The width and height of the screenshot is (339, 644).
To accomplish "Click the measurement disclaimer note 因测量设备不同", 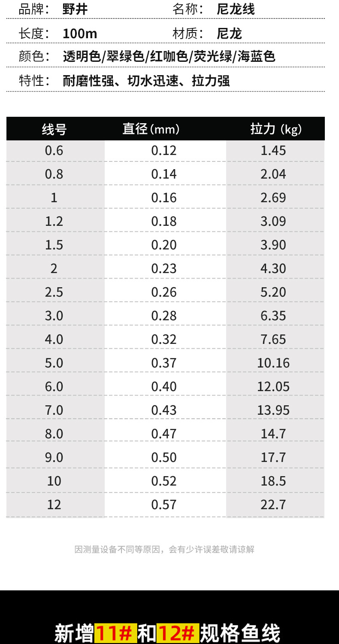I will (x=164, y=550).
